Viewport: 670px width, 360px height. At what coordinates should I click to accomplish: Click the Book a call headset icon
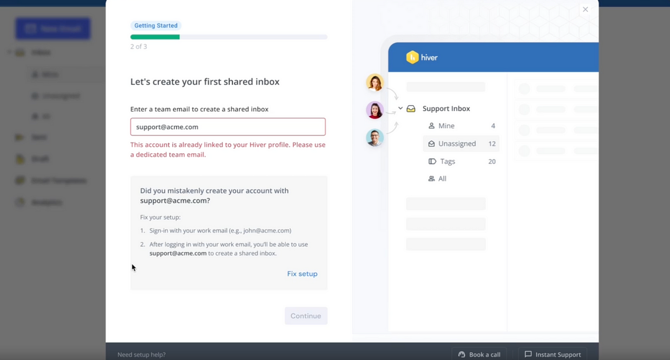coord(461,354)
